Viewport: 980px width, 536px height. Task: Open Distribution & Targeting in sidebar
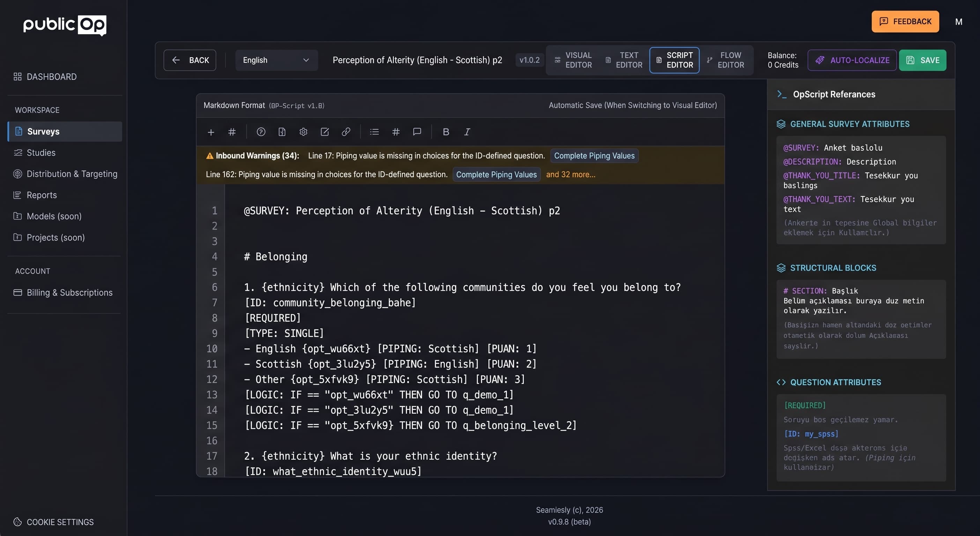[x=72, y=174]
